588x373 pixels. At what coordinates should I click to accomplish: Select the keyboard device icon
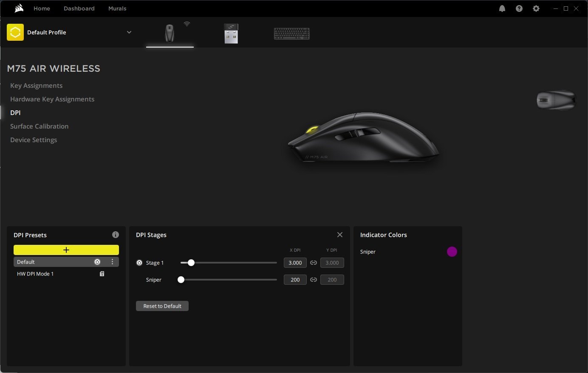(292, 34)
